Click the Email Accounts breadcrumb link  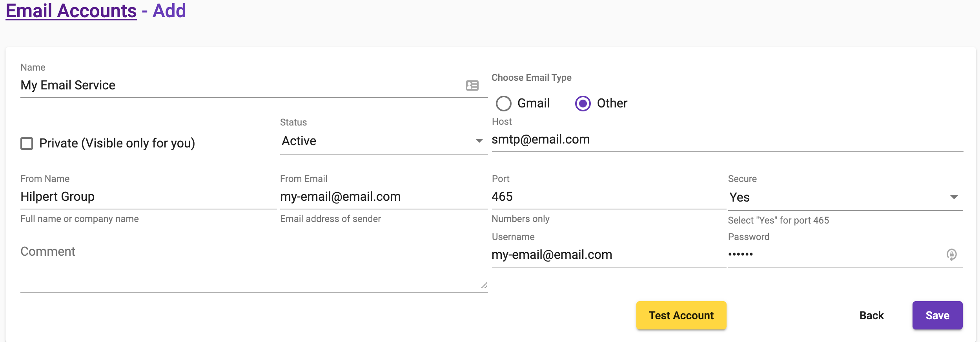pyautogui.click(x=71, y=11)
